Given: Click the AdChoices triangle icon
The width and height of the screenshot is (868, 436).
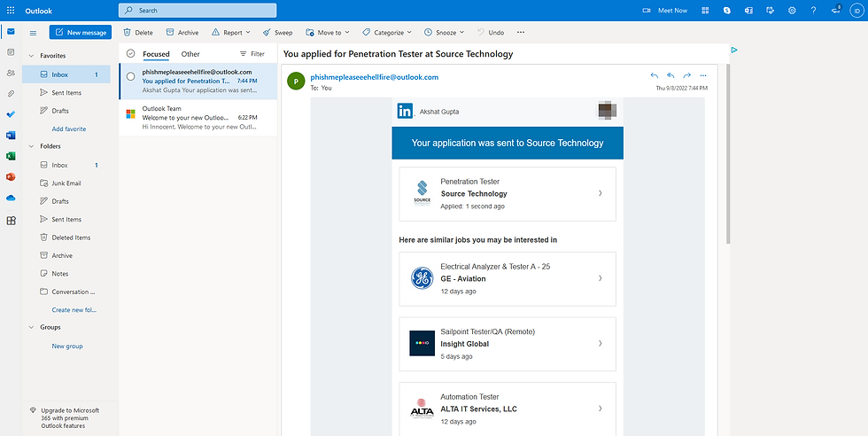Looking at the screenshot, I should (733, 50).
